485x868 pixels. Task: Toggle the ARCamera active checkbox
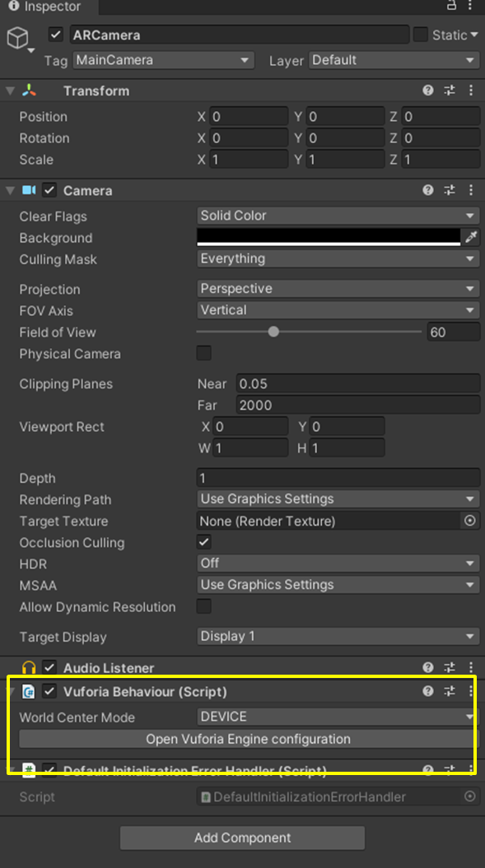pyautogui.click(x=55, y=35)
